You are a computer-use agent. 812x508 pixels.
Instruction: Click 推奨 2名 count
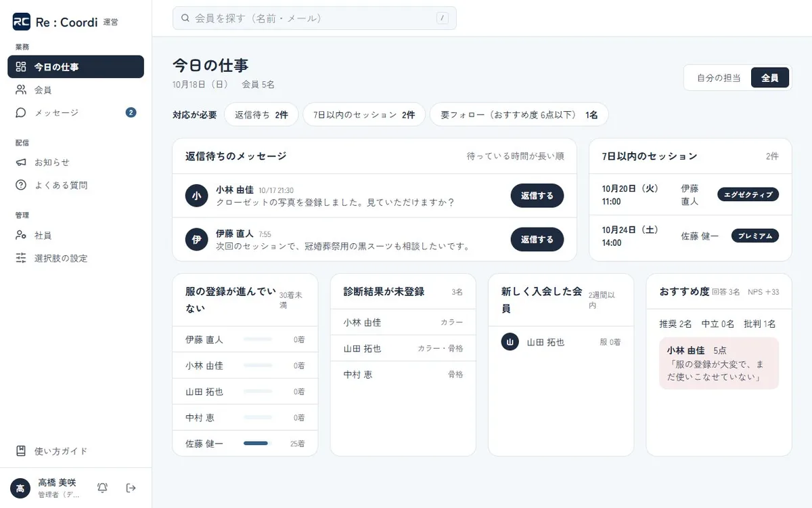coord(676,324)
